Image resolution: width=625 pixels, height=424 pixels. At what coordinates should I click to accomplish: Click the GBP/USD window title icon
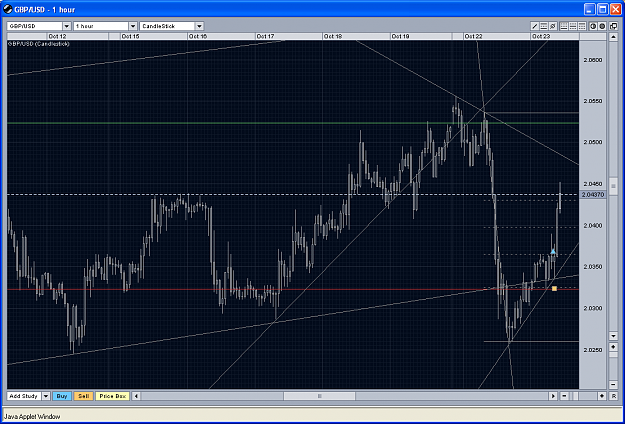tap(8, 9)
